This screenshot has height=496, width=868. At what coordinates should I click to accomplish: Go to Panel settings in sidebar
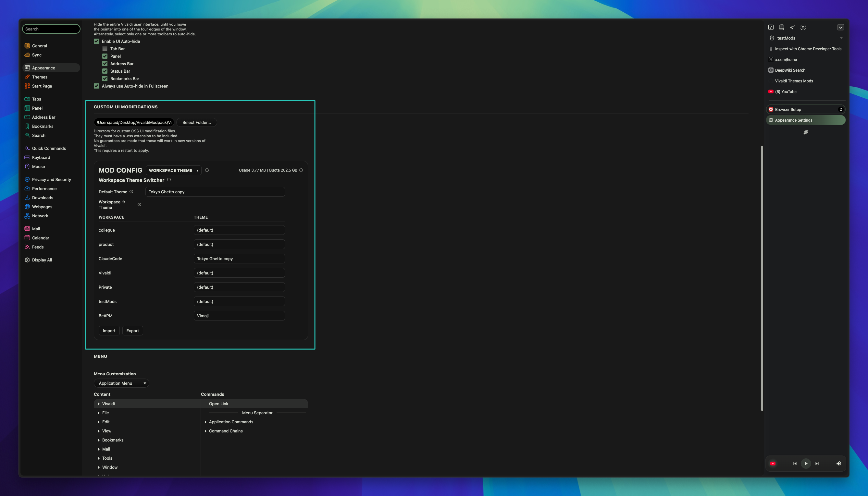tap(51, 108)
